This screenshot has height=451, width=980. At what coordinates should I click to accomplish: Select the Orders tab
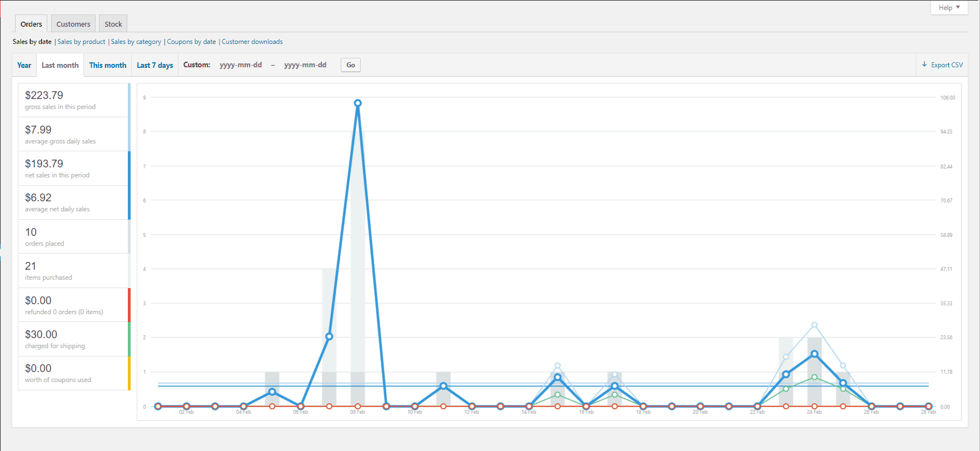tap(31, 24)
